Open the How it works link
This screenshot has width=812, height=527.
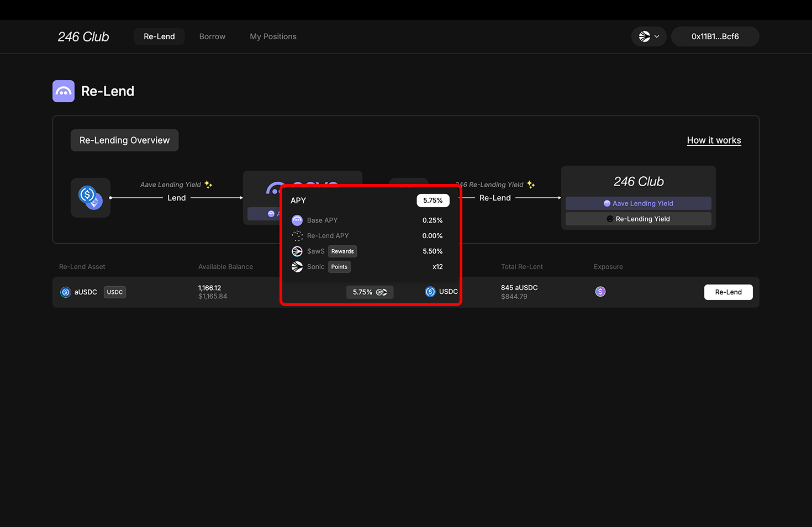(714, 140)
